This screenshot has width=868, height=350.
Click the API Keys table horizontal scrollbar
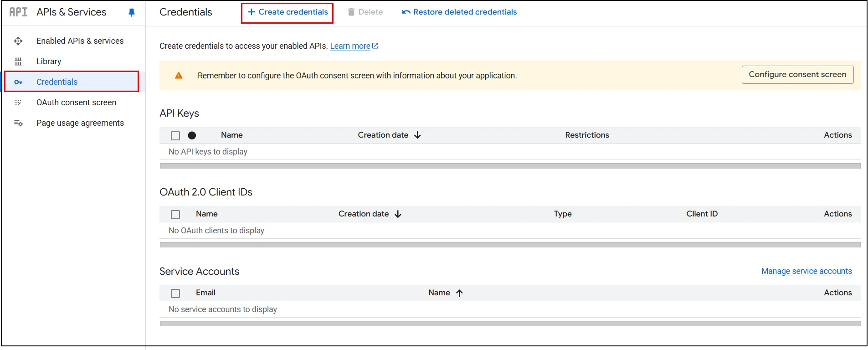pos(510,166)
